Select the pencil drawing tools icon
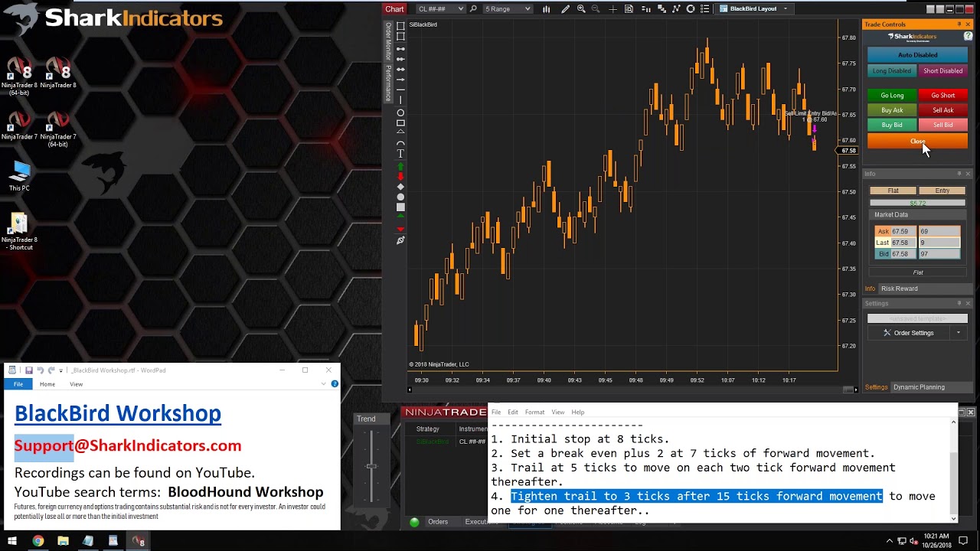The width and height of the screenshot is (980, 551). 565,9
